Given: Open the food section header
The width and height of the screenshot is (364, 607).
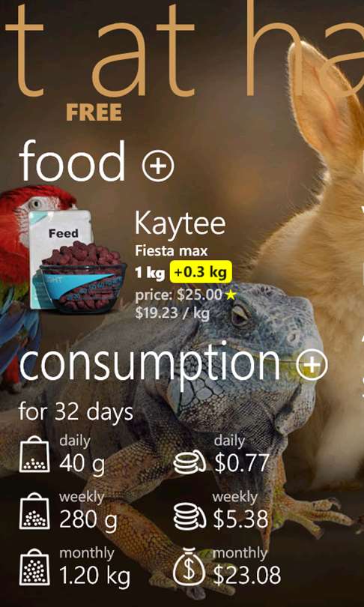Looking at the screenshot, I should 72,162.
